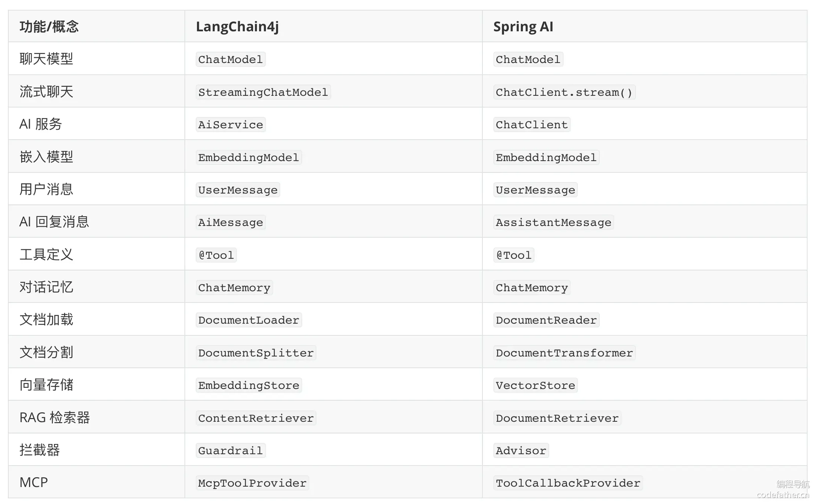The height and width of the screenshot is (504, 814).
Task: Select the DocumentRetriever code label
Action: (557, 418)
